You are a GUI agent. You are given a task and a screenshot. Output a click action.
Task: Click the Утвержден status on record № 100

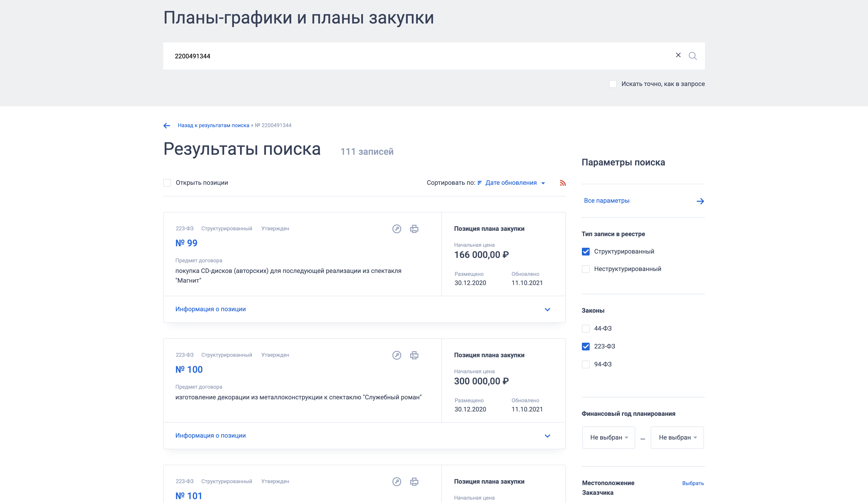point(275,355)
